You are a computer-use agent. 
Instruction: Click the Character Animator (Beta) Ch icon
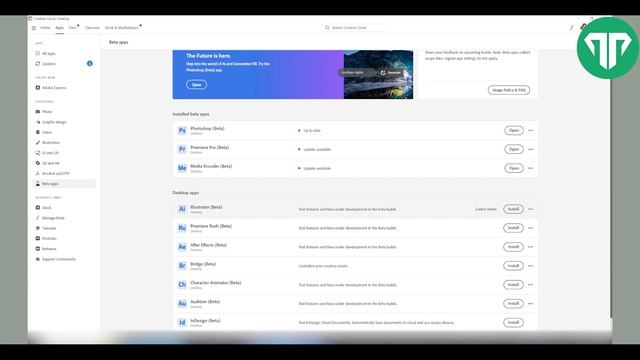pos(182,284)
